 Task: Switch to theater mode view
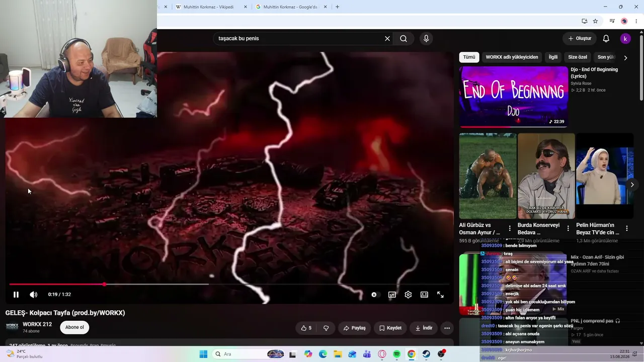[x=424, y=295]
